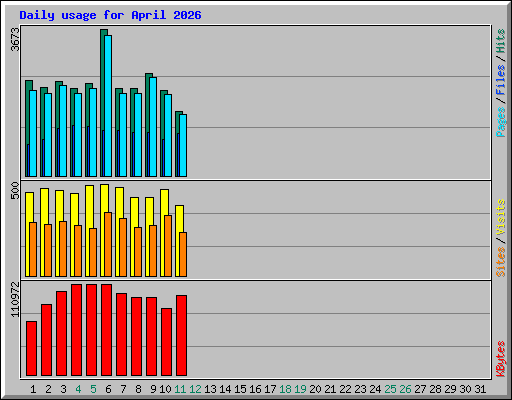Click day 15 on the x-axis
Viewport: 512px width, 400px height.
pos(240,389)
